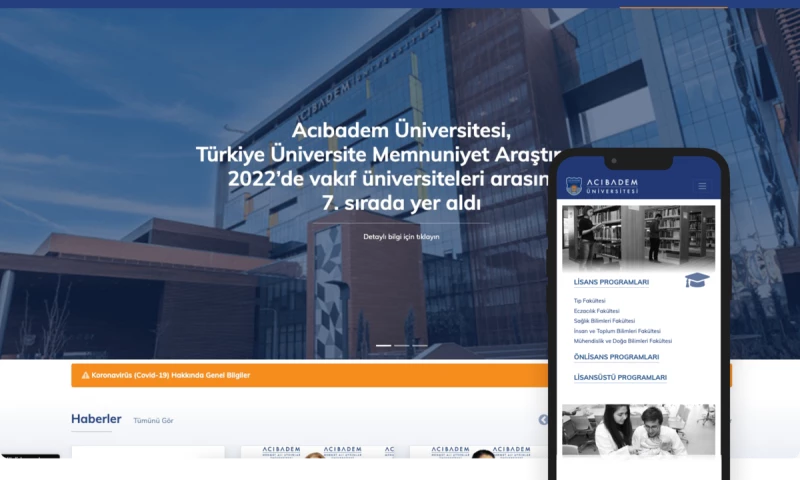Open Lisansüstü Programları section
The image size is (800, 480).
620,377
